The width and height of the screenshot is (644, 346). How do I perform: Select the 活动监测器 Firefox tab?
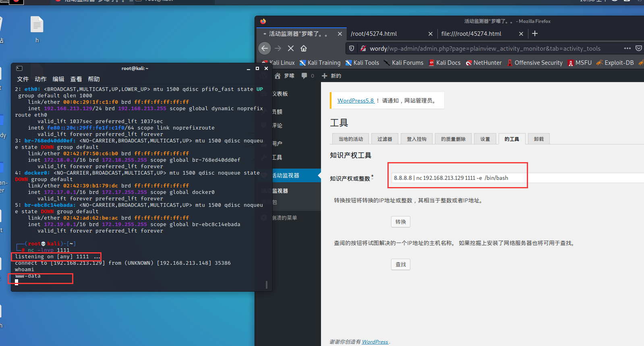pos(301,34)
